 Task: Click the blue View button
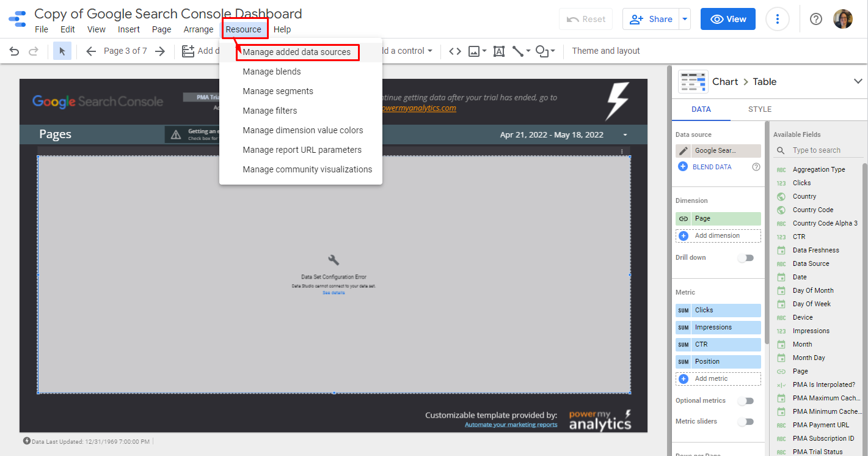728,19
